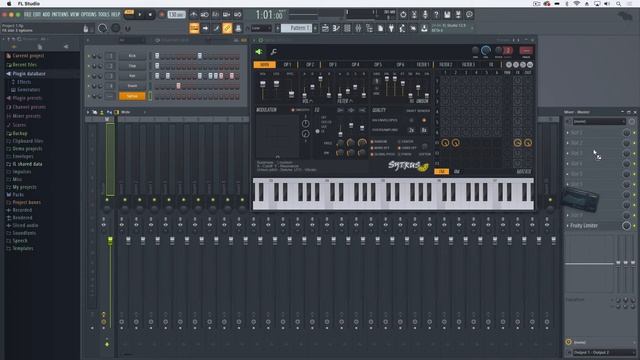
Task: Click the stamp tool icon
Action: point(238,28)
